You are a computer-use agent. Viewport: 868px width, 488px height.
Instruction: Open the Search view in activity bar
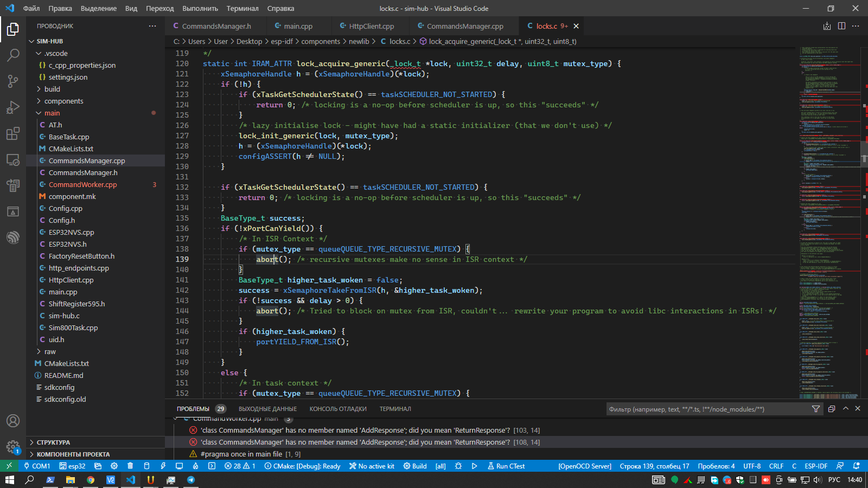click(x=13, y=55)
